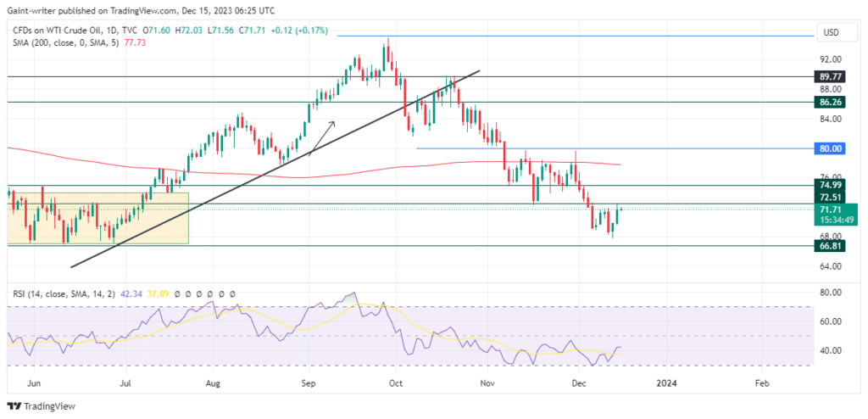
Task: Click the Feb label on time axis
Action: point(762,383)
